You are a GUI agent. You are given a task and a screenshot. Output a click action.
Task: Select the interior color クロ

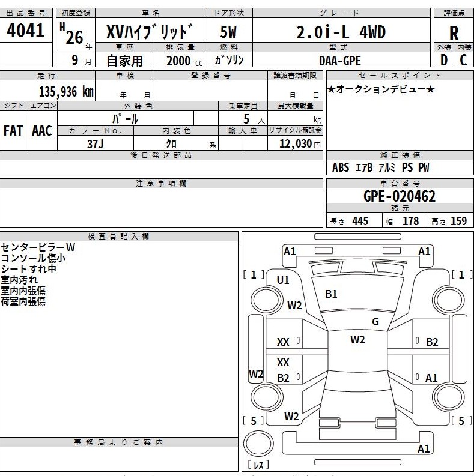pyautogui.click(x=171, y=143)
